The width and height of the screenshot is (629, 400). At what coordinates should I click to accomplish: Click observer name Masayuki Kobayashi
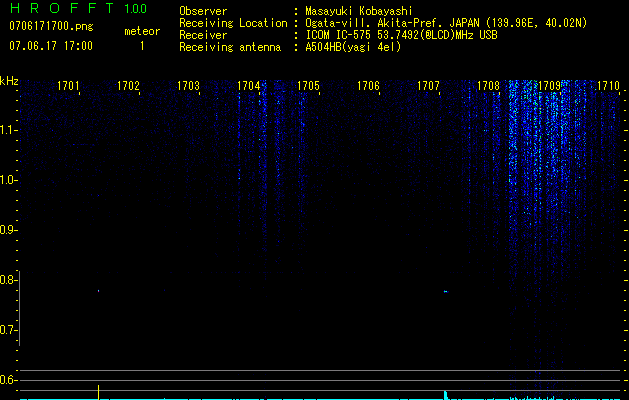[x=359, y=11]
